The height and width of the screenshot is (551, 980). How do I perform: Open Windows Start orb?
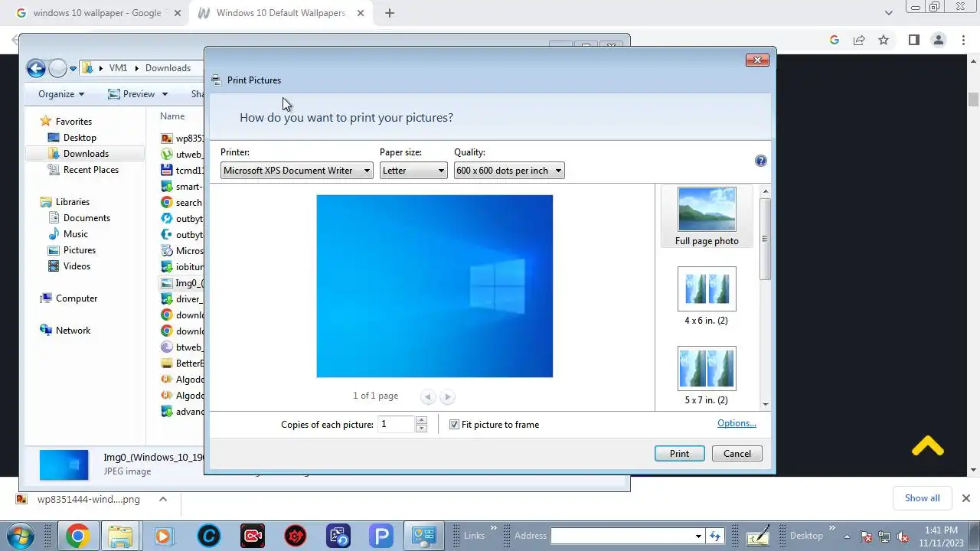[21, 536]
